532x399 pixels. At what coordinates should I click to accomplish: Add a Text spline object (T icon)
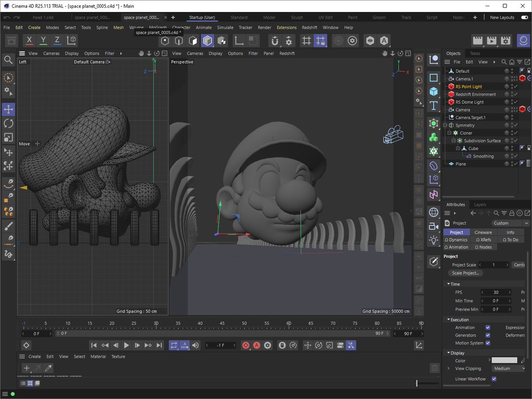click(x=434, y=105)
